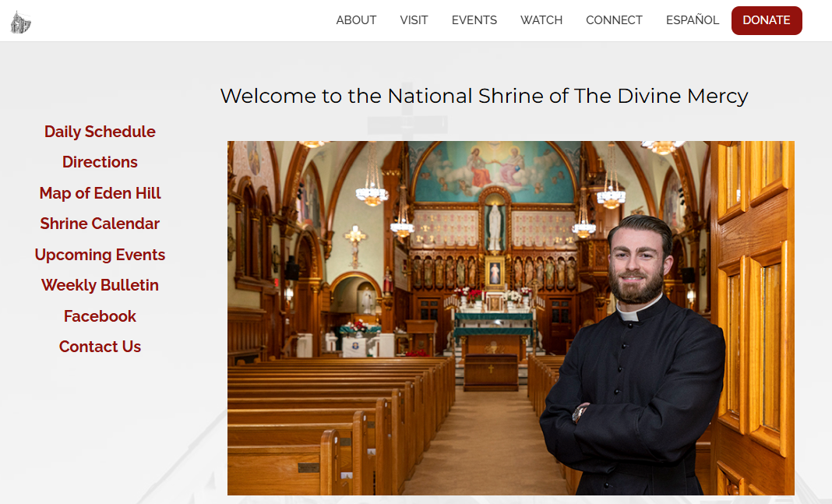View the Upcoming Events link
832x504 pixels.
[x=100, y=255]
